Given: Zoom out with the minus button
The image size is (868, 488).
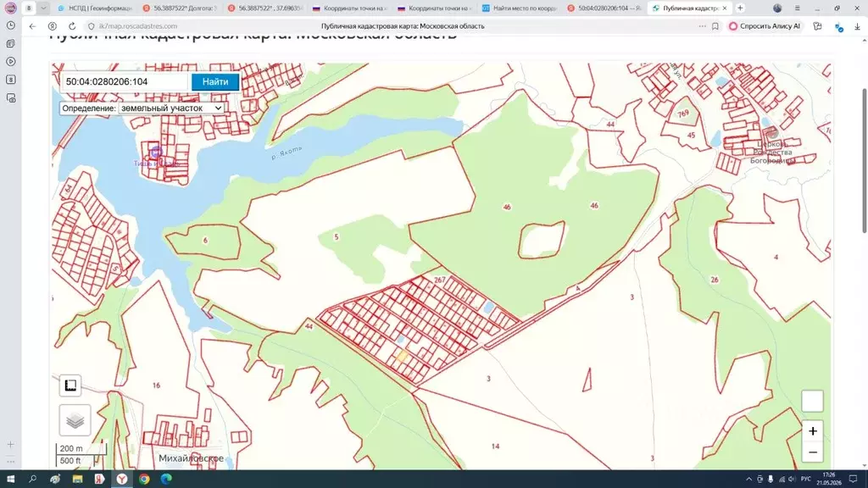Looking at the screenshot, I should [x=813, y=452].
